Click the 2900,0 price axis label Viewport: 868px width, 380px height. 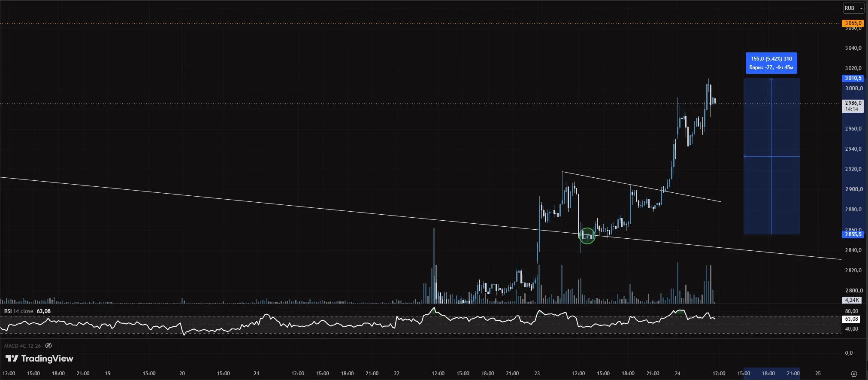coord(853,189)
